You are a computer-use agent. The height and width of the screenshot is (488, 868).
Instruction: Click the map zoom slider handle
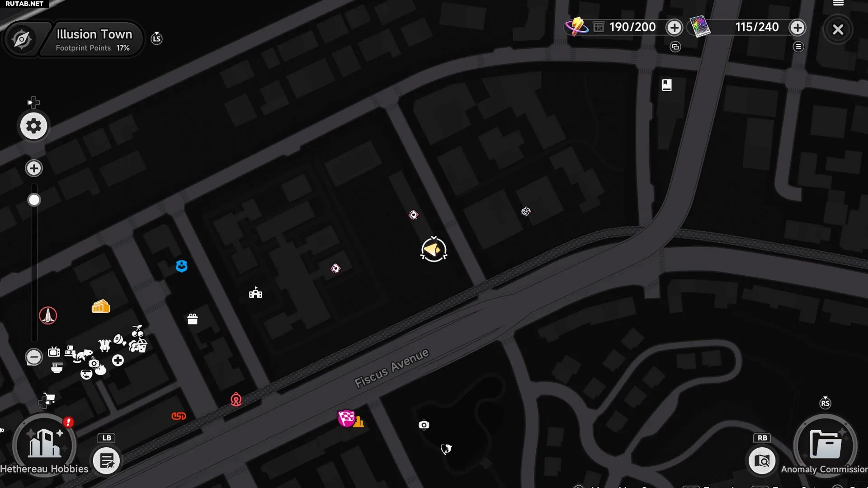[34, 200]
